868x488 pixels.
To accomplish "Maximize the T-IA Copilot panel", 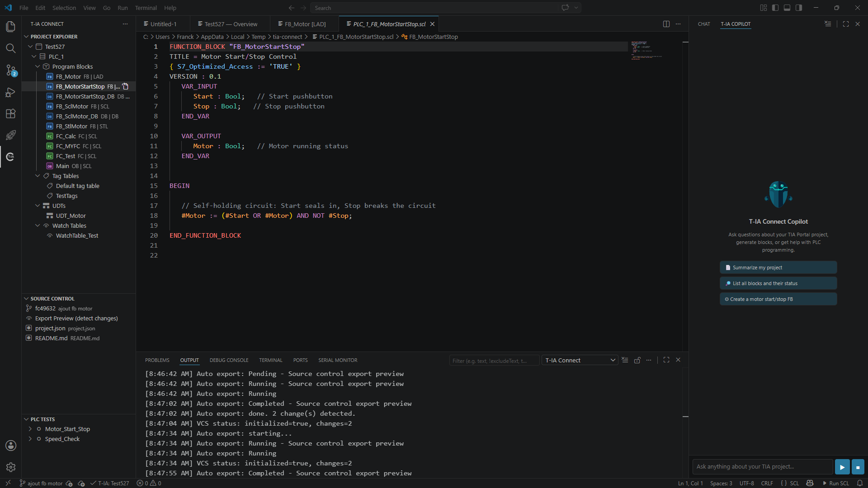I will click(x=846, y=24).
